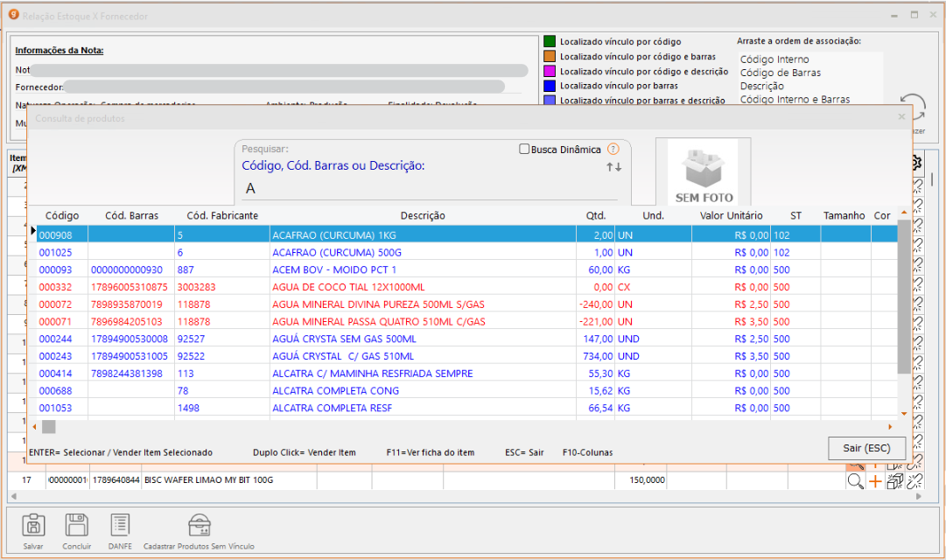
Task: Click Salvar icon in bottom toolbar
Action: point(33,525)
